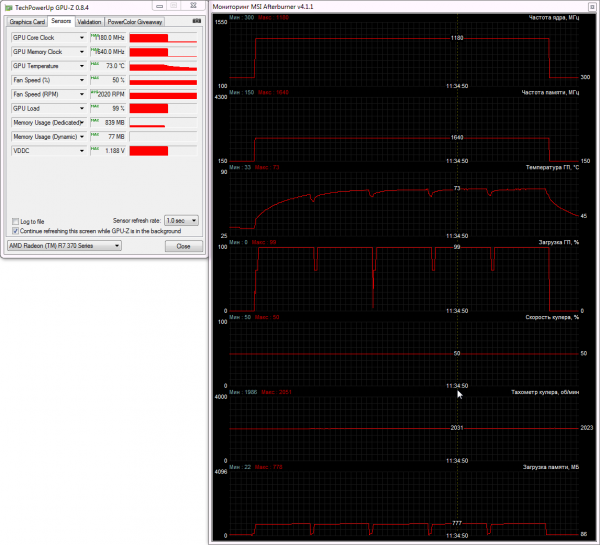Screen dimensions: 600x545
Task: Click the MAX indicator for GPU Memory Clock
Action: (x=94, y=49)
